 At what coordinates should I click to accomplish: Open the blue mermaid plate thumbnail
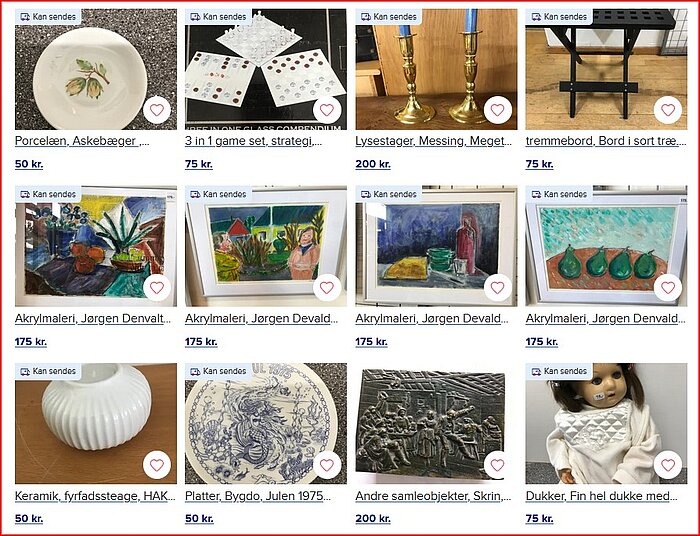[x=266, y=424]
